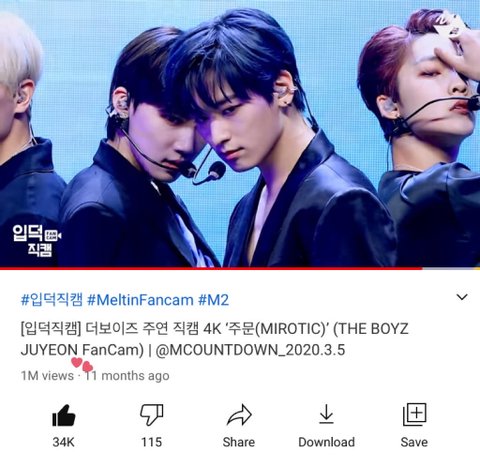Tap the Share arrow icon
This screenshot has width=480, height=467.
[x=239, y=415]
